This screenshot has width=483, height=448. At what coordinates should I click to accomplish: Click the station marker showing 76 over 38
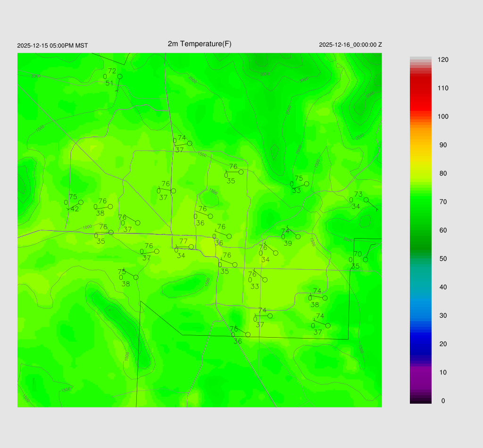(x=110, y=207)
